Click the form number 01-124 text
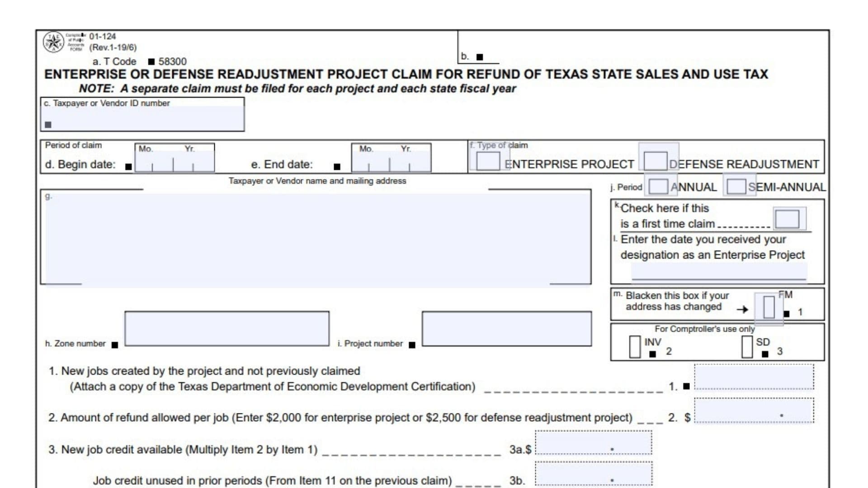The width and height of the screenshot is (868, 488). click(103, 36)
